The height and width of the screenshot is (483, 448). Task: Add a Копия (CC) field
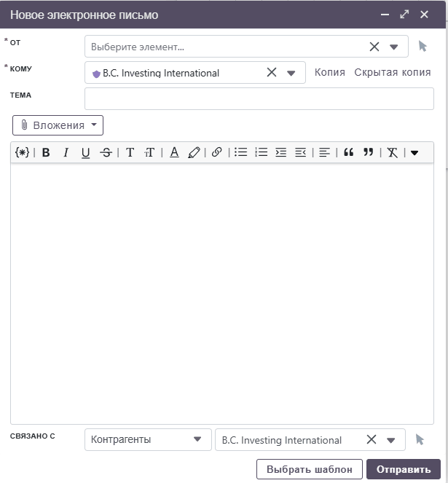coord(330,72)
